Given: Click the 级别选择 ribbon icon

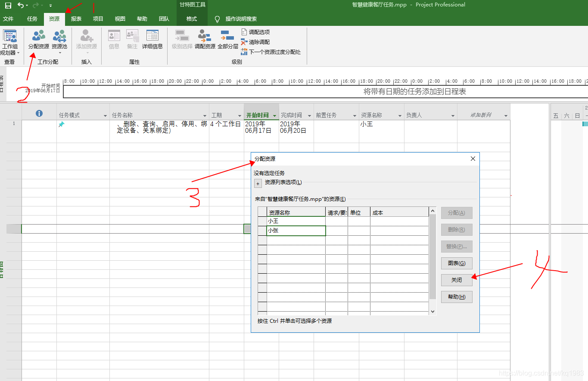Looking at the screenshot, I should 182,40.
